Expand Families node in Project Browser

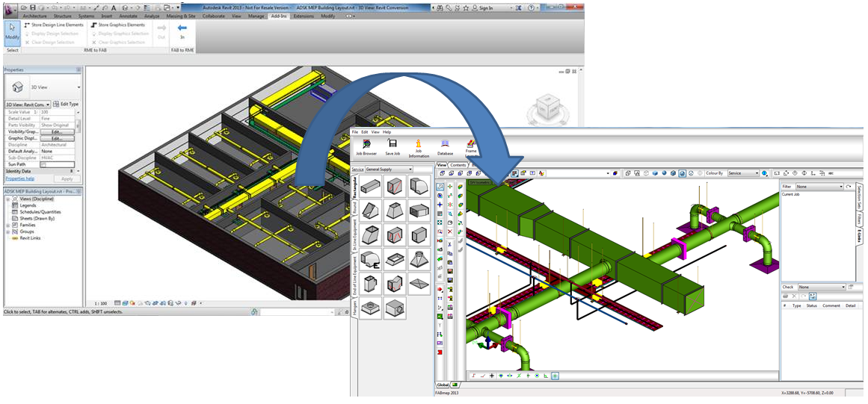pos(8,225)
